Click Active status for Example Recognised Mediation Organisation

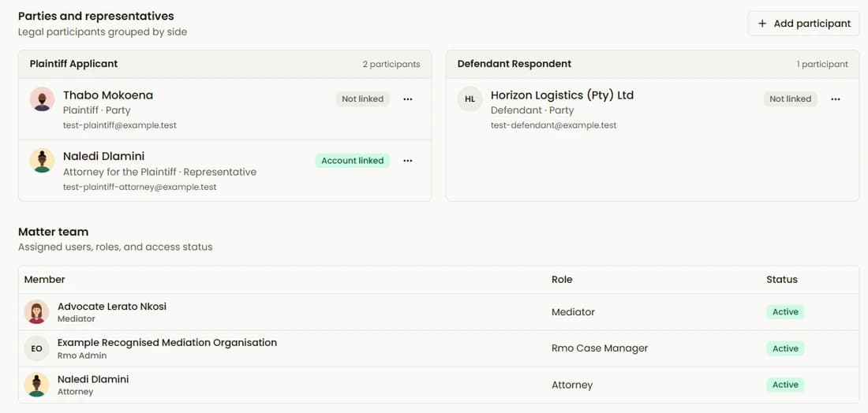[x=785, y=348]
